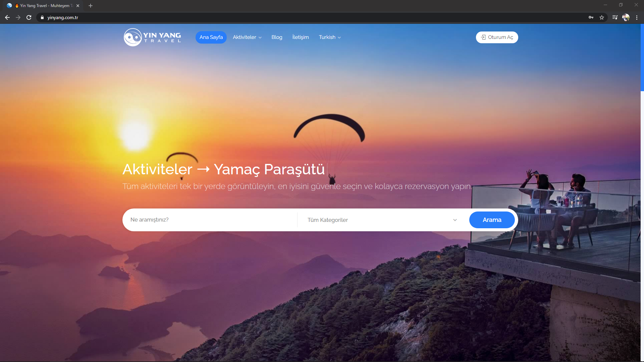
Task: Open the İletişim contact page
Action: click(301, 37)
